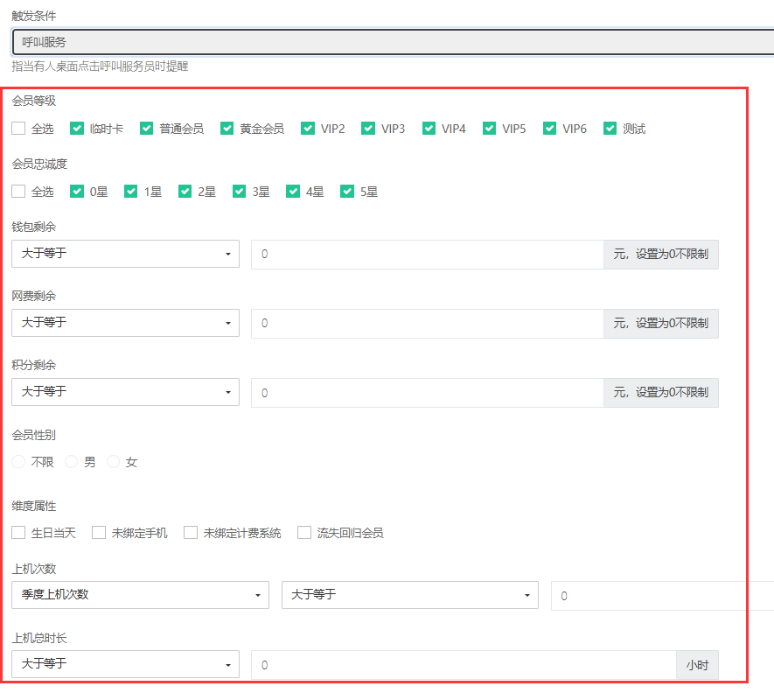Click the 钱包剩余 amount input field
Image resolution: width=774 pixels, height=700 pixels.
(428, 255)
